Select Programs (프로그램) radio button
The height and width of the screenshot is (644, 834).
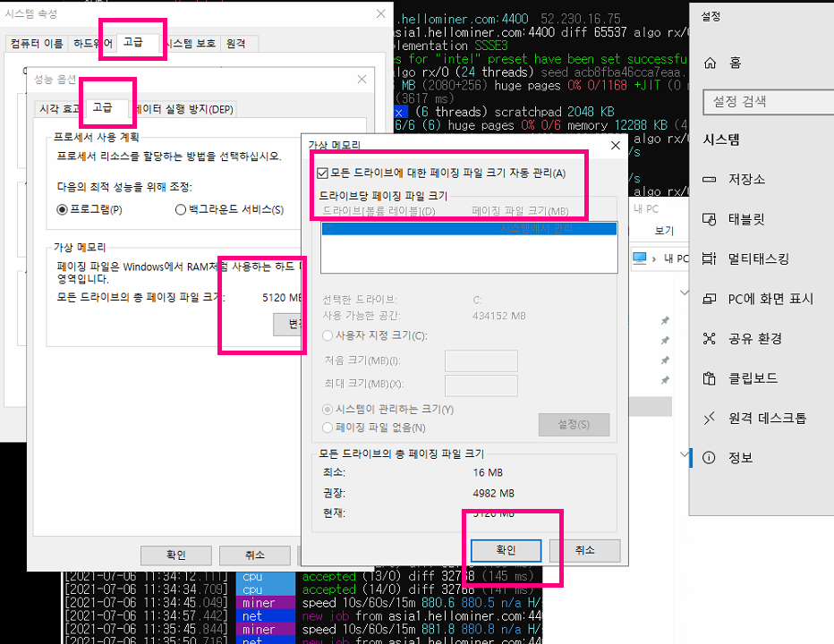(63, 209)
